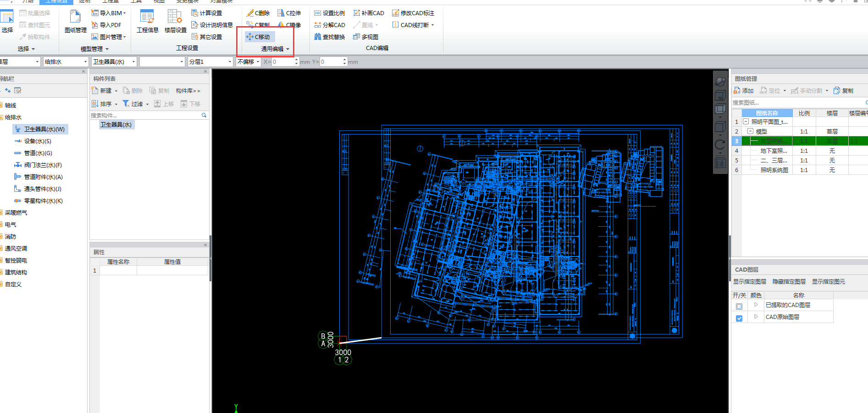868x413 pixels.
Task: Open 多视图 multi-view tool
Action: pos(365,37)
